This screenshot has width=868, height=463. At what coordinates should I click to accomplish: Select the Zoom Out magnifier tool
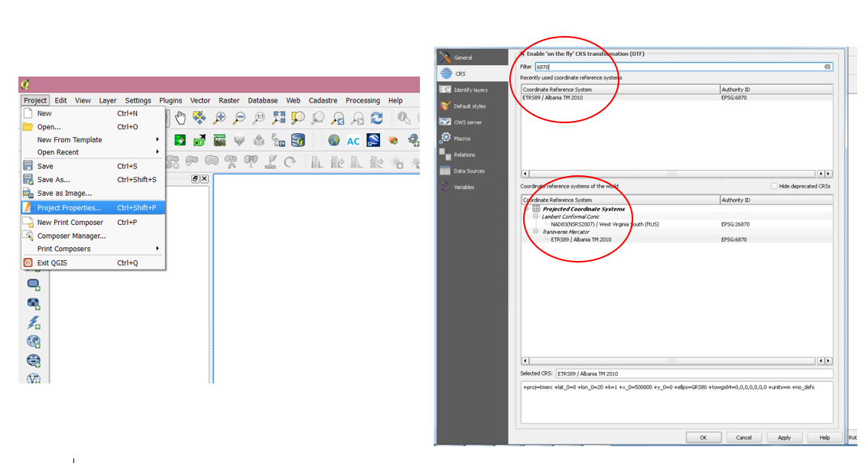[239, 117]
